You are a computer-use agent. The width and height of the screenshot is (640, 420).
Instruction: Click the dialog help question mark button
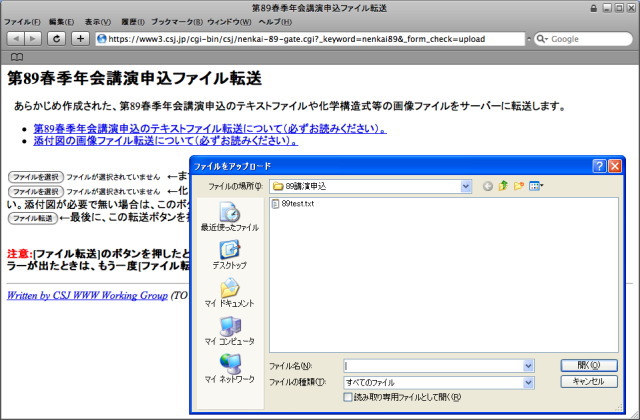click(x=598, y=166)
